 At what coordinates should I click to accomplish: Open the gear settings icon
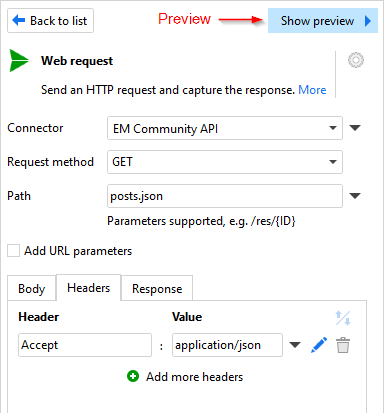click(x=356, y=60)
